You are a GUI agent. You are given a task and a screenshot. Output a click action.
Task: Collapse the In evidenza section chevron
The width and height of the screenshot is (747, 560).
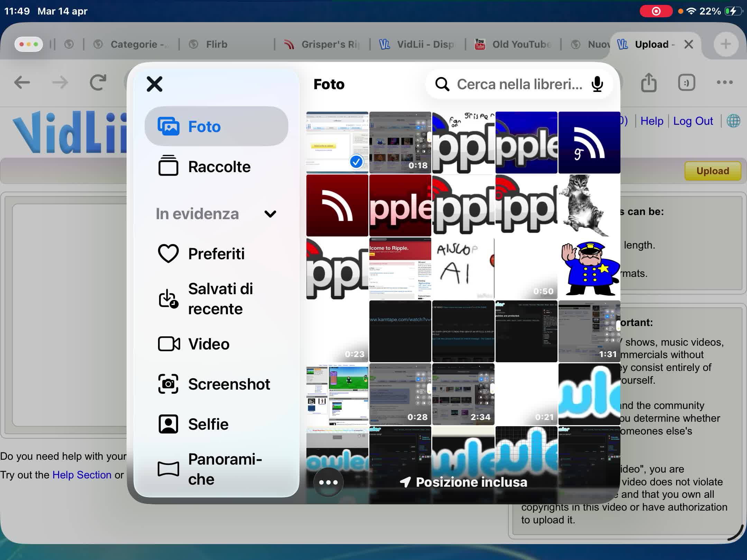click(270, 214)
